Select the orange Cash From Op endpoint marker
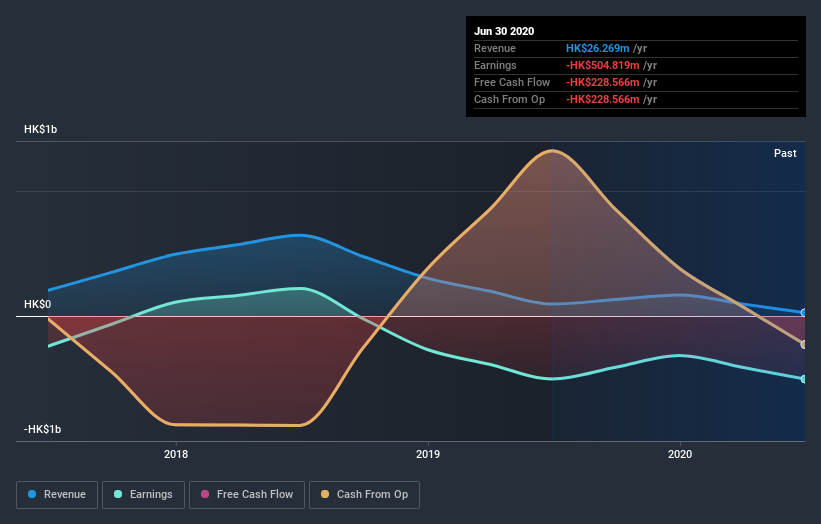Screen dimensions: 821x524 coord(804,344)
